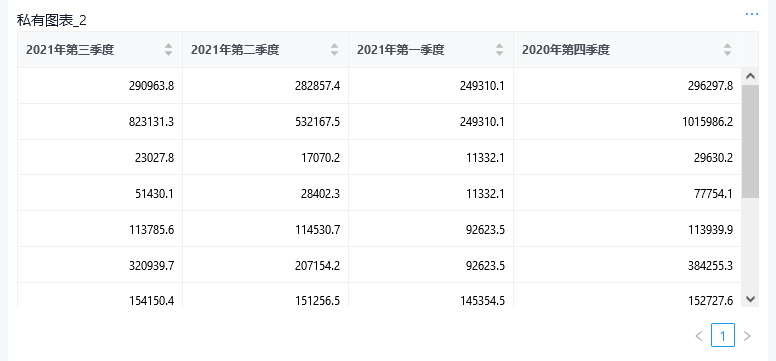776x361 pixels.
Task: Select cell value 1015986.2
Action: 708,122
